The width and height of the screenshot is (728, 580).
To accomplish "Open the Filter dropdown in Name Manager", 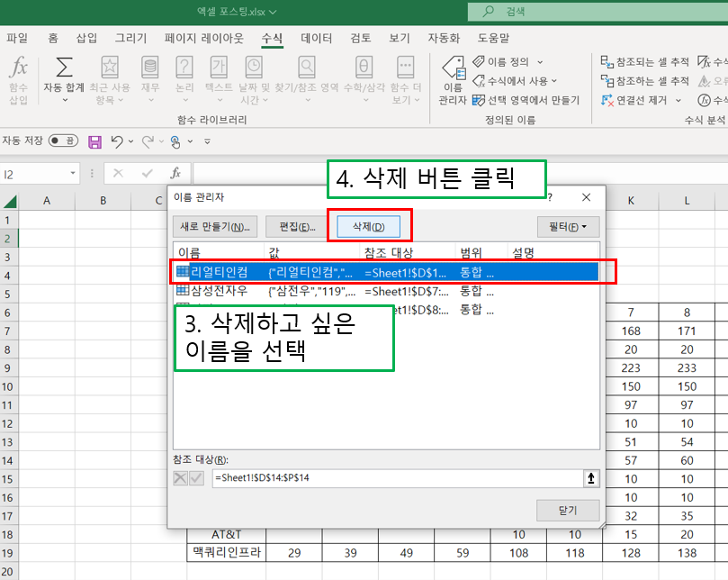I will tap(569, 227).
